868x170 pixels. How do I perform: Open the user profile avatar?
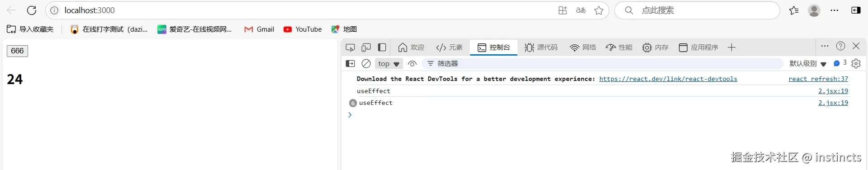click(x=814, y=10)
